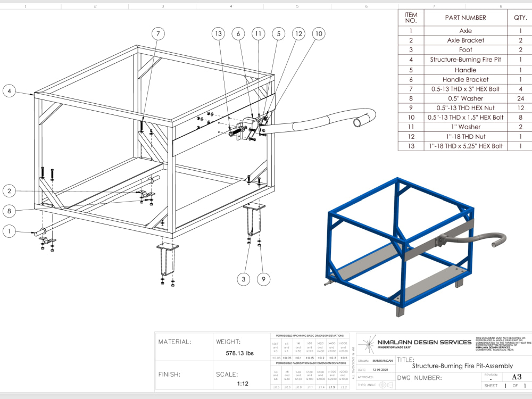532x399 pixels.
Task: Select balloon 12 callout
Action: (298, 34)
